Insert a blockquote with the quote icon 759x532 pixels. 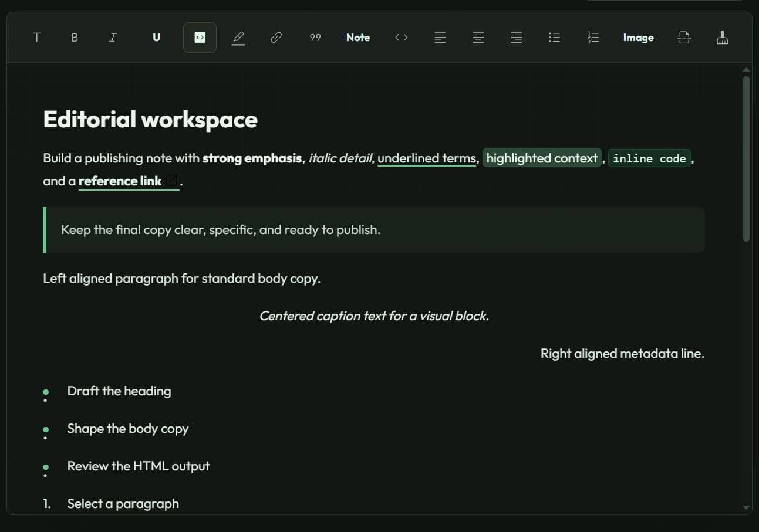[315, 38]
